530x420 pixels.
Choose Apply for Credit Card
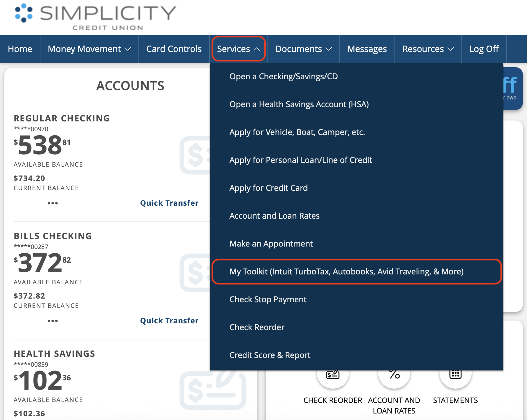point(268,188)
